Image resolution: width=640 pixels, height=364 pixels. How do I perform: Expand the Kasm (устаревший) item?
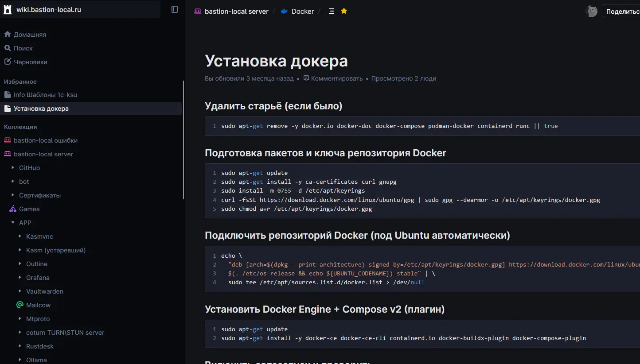tap(20, 250)
